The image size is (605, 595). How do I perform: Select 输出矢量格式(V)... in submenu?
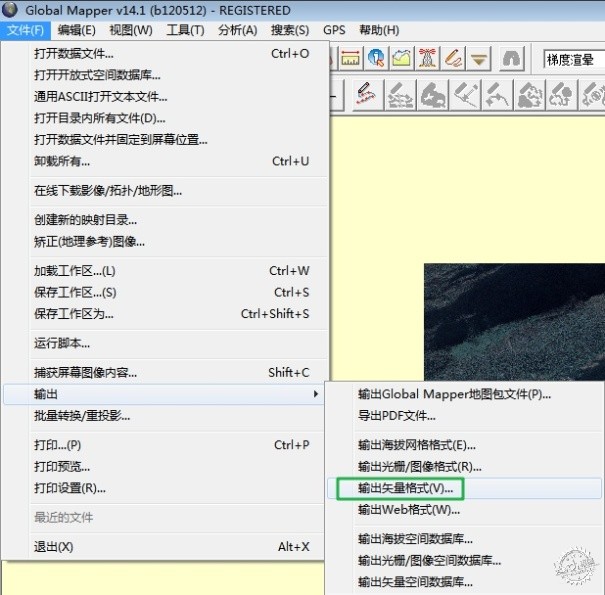(x=465, y=488)
